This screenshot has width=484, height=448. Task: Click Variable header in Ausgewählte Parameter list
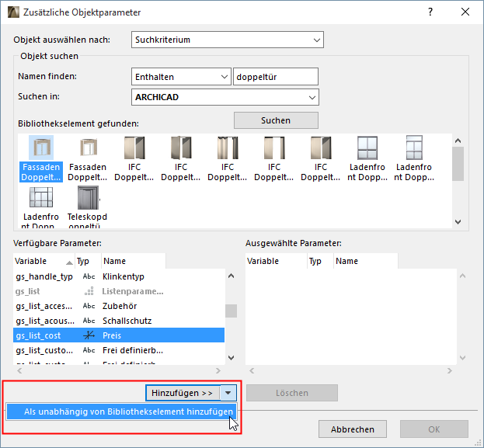point(277,261)
